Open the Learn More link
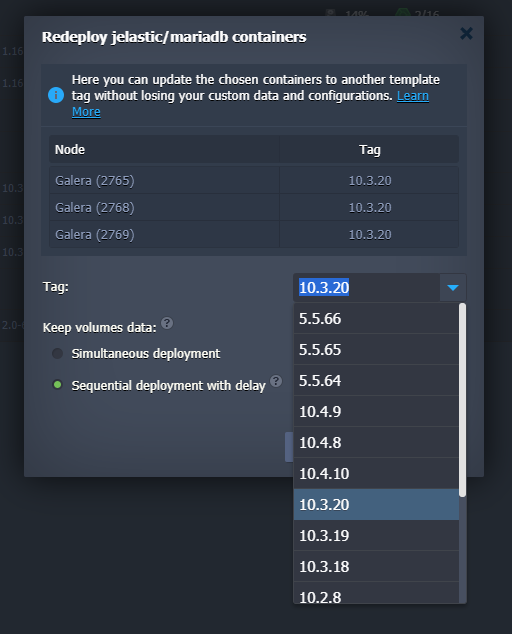The width and height of the screenshot is (512, 634). click(x=413, y=96)
